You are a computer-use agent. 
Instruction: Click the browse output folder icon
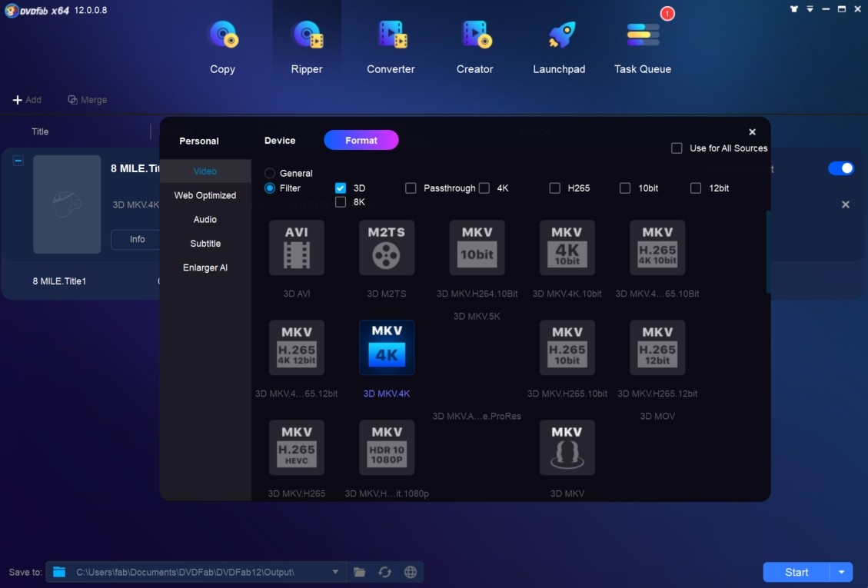click(x=359, y=572)
